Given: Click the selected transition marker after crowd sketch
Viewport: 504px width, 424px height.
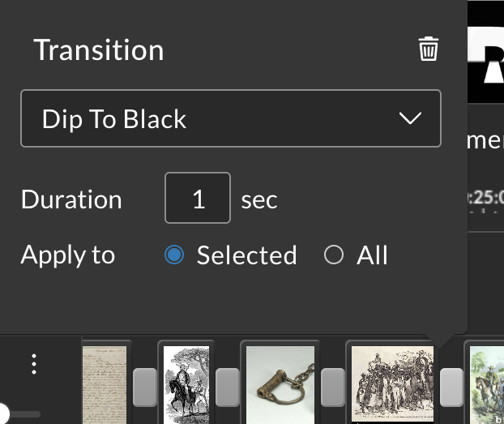Looking at the screenshot, I should [x=451, y=388].
